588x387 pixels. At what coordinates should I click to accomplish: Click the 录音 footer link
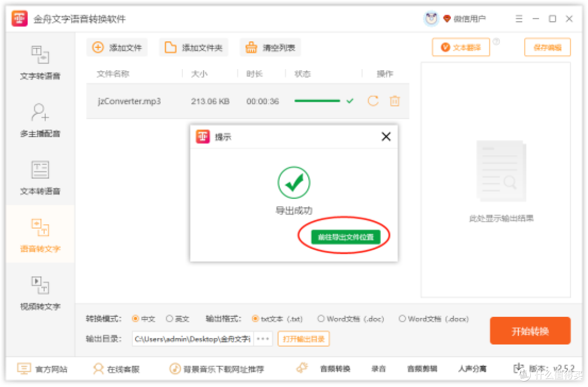[378, 369]
